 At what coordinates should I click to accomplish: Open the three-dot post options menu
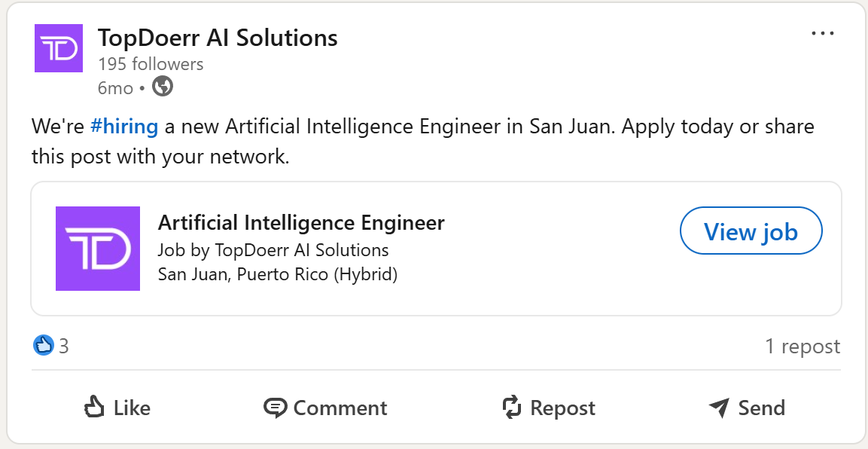click(x=823, y=34)
